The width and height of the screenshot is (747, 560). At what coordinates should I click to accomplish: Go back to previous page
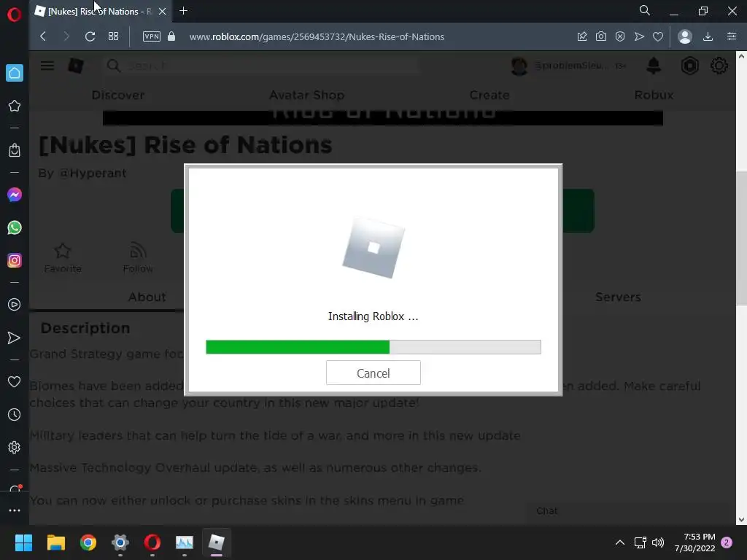pos(43,36)
